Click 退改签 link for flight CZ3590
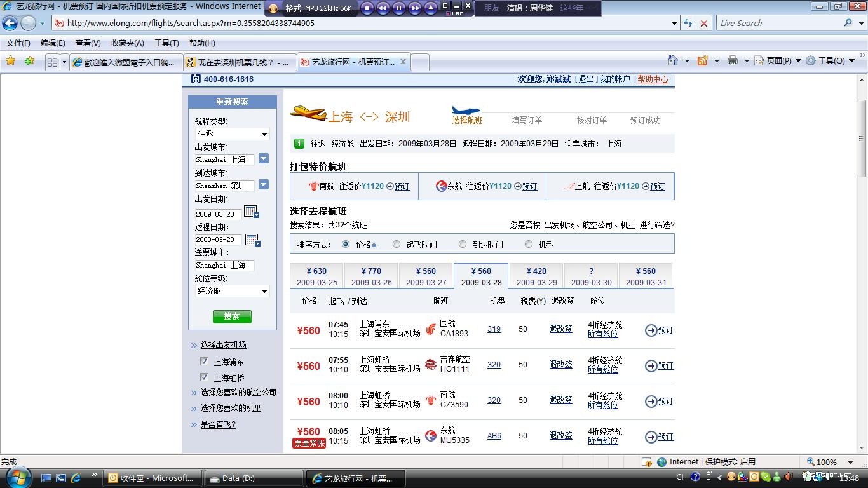 561,400
